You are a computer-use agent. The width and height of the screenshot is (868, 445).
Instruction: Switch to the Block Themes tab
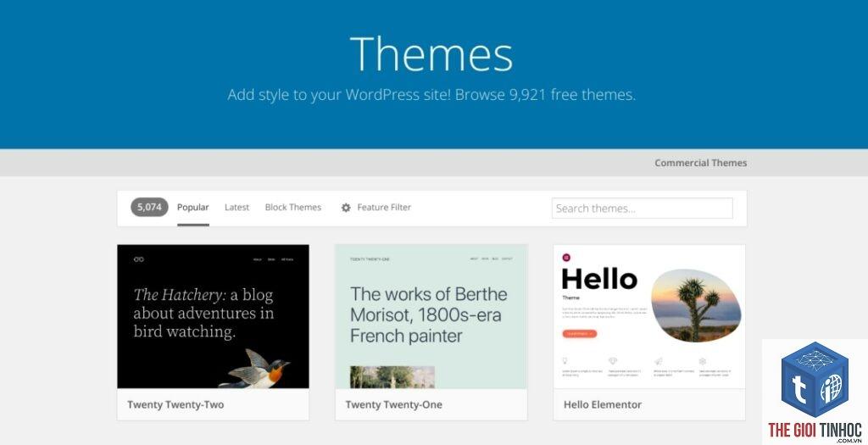[292, 208]
